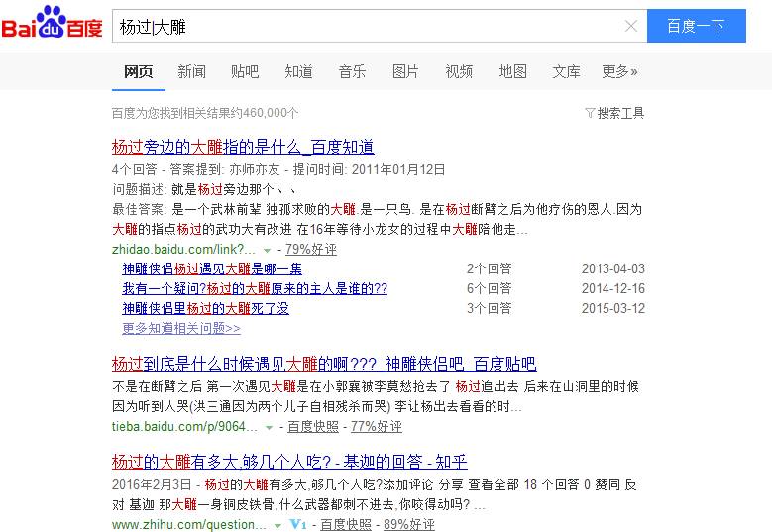772x532 pixels.
Task: Open 百度快照 for the tieba result
Action: (312, 426)
